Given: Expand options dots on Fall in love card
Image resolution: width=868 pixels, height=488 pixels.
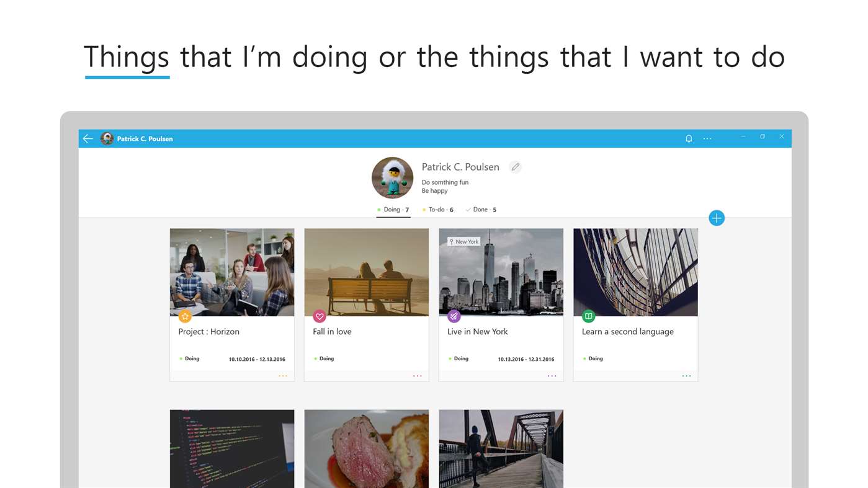Looking at the screenshot, I should point(418,376).
